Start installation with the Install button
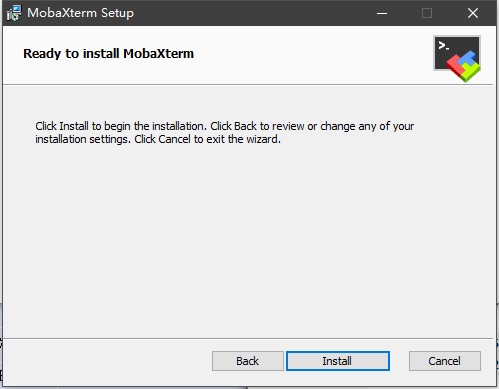 338,361
